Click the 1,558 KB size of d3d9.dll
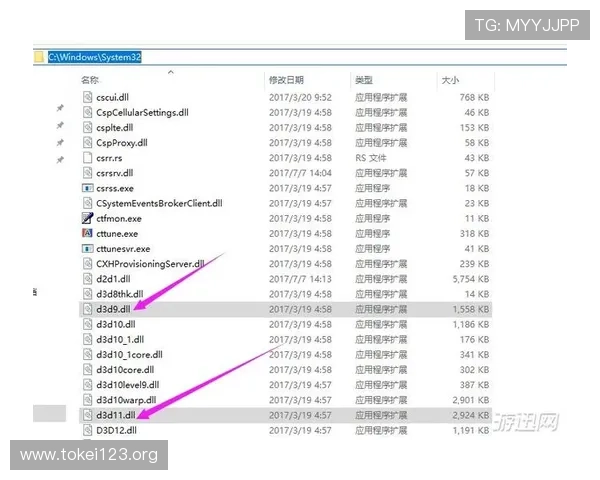 (x=471, y=309)
